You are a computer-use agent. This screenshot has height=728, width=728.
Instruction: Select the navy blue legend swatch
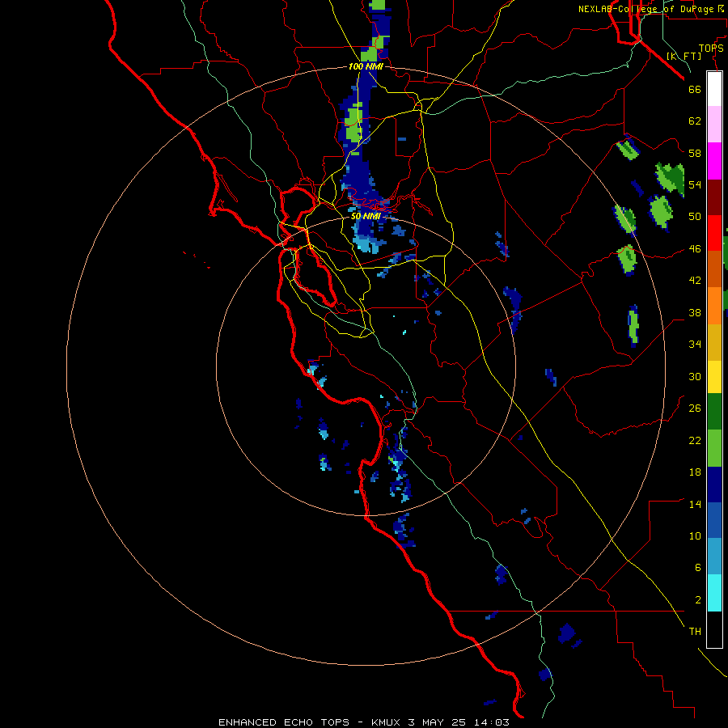click(714, 485)
